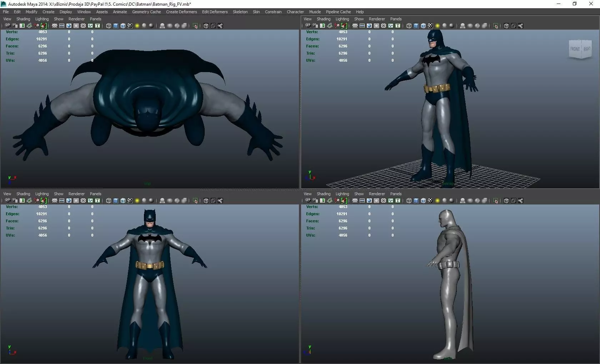Viewport: 600px width, 364px height.
Task: Toggle Safe Title in front view panel
Action: coord(97,201)
